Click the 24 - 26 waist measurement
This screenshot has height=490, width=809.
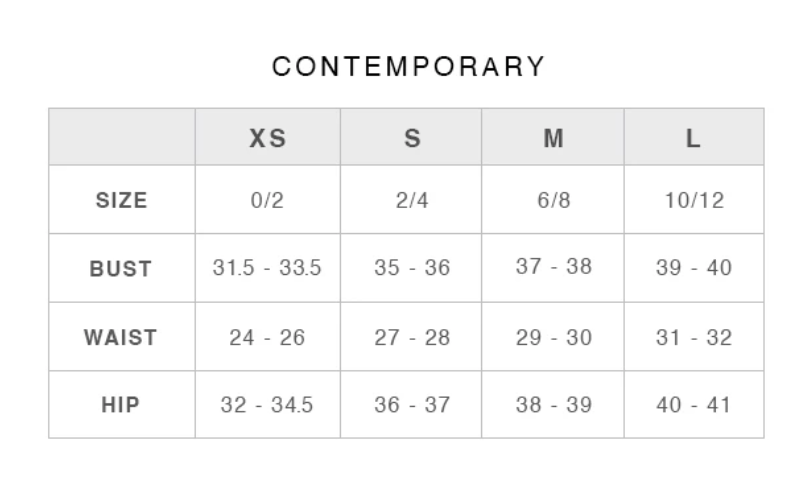point(267,337)
